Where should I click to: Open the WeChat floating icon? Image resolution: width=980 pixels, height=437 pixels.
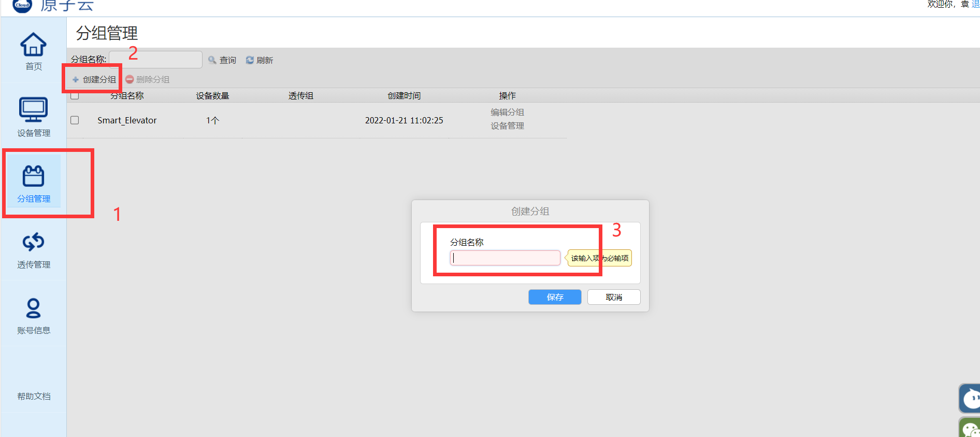(x=970, y=428)
